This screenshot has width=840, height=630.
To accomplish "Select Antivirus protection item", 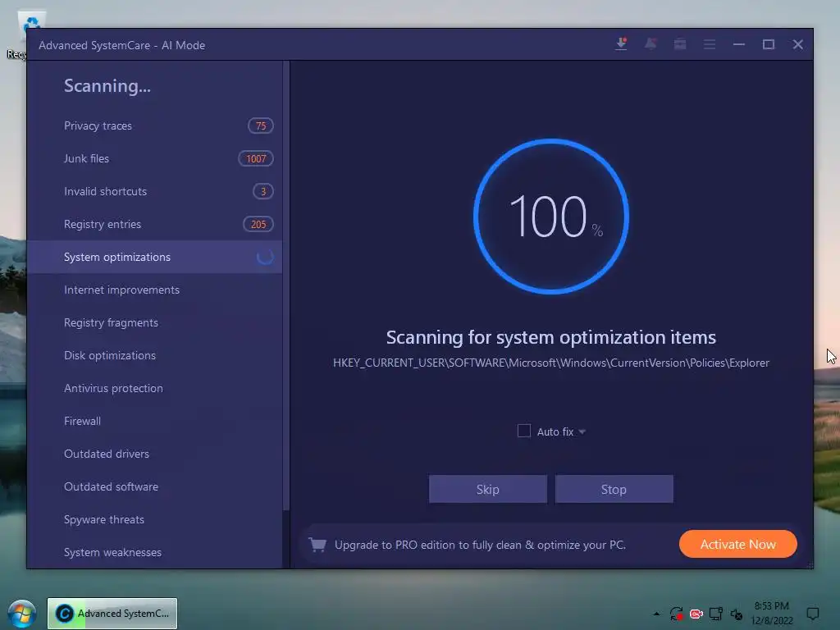I will [x=154, y=388].
